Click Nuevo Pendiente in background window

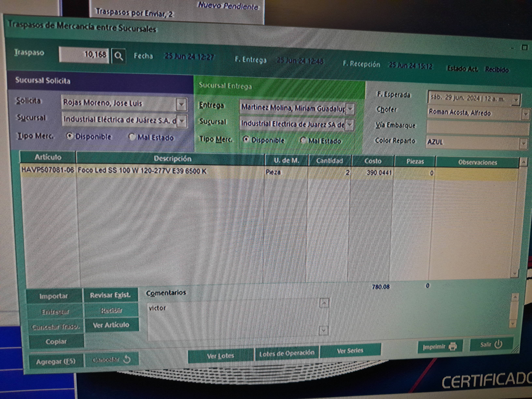click(228, 6)
